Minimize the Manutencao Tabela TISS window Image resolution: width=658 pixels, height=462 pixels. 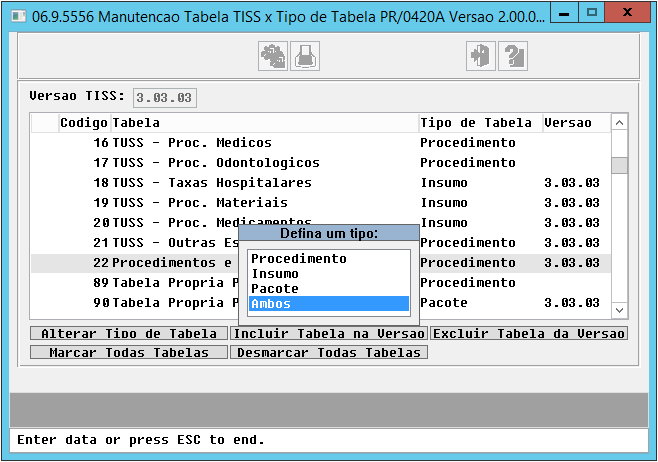(564, 13)
